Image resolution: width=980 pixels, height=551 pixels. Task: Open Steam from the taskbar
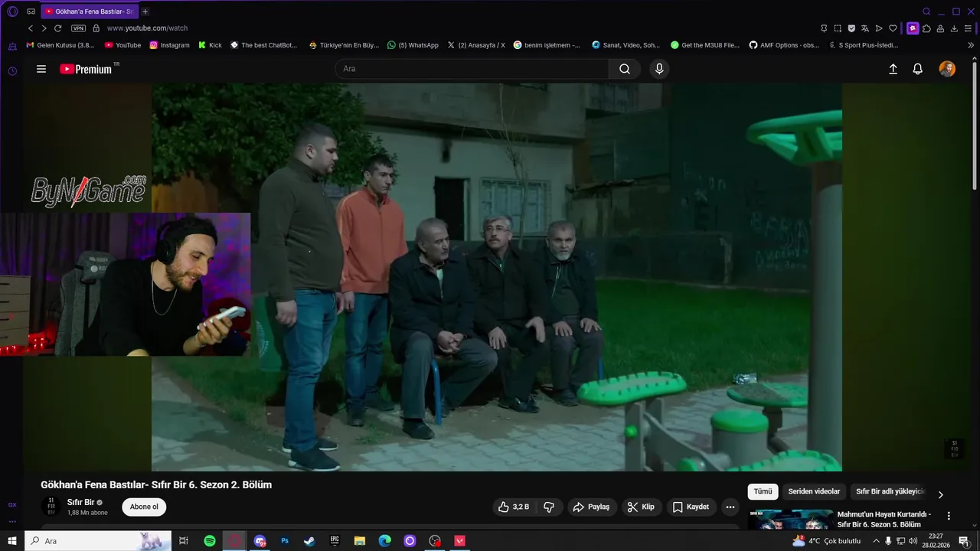(309, 541)
